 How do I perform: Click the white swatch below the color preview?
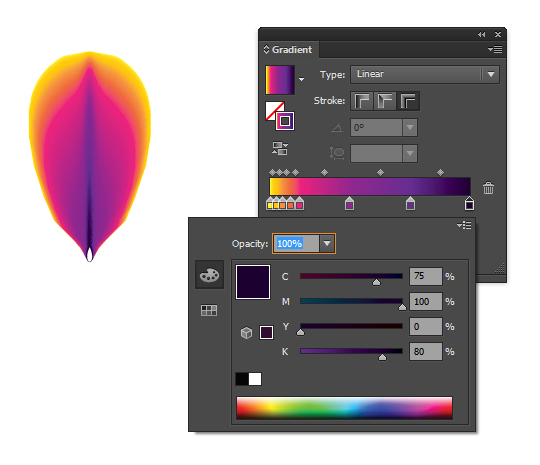pos(255,379)
